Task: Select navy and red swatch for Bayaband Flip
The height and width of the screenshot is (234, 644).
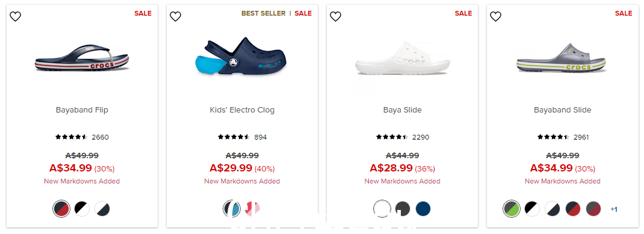Action: click(x=61, y=209)
